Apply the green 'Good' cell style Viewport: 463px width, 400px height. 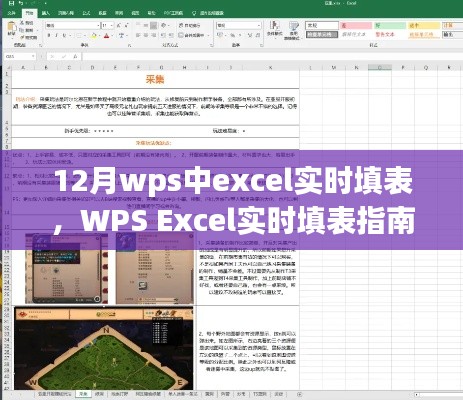point(390,25)
